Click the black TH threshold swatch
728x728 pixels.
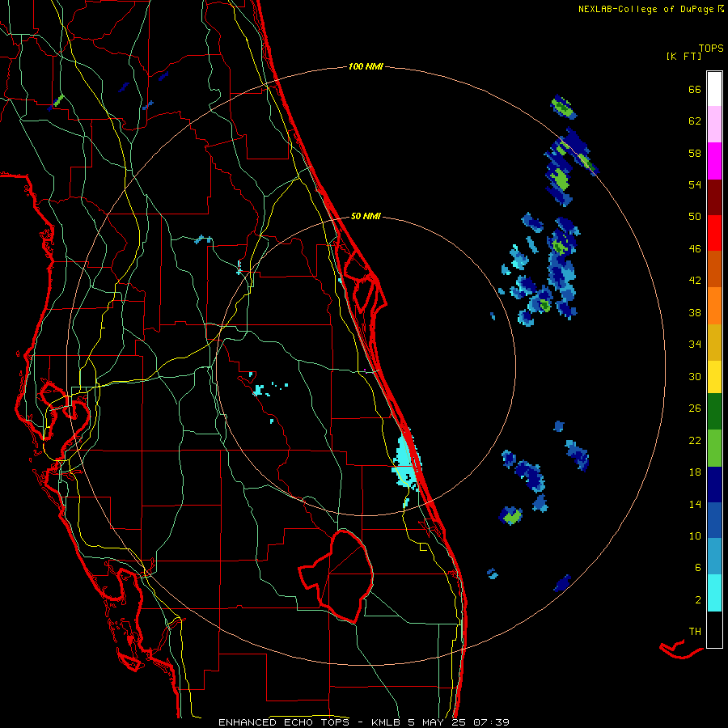pos(714,629)
